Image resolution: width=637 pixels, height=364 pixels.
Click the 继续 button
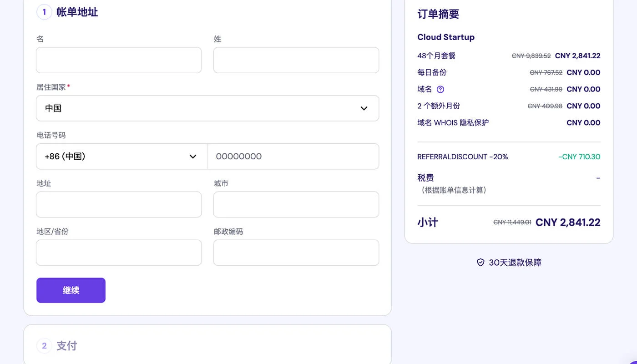(71, 290)
